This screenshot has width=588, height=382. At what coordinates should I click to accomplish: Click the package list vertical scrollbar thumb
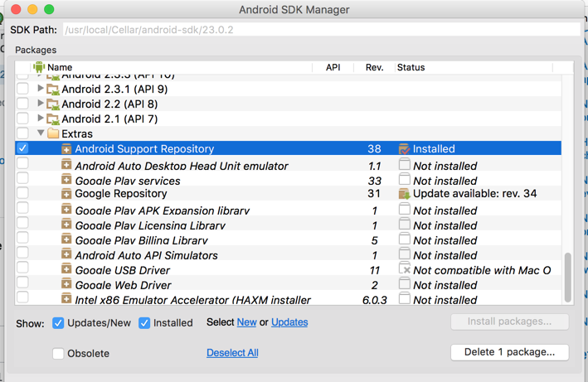[x=568, y=278]
